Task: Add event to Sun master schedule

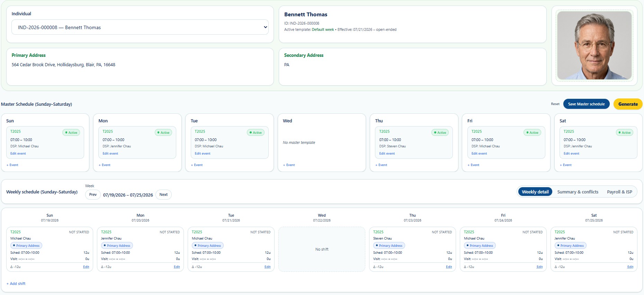Action: pos(12,165)
